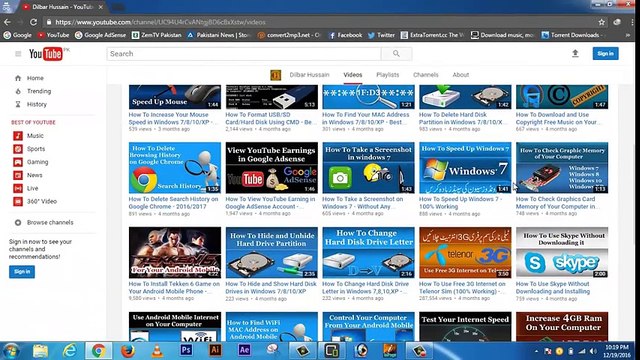Image resolution: width=640 pixels, height=360 pixels.
Task: Open File Explorer from taskbar
Action: 40,351
